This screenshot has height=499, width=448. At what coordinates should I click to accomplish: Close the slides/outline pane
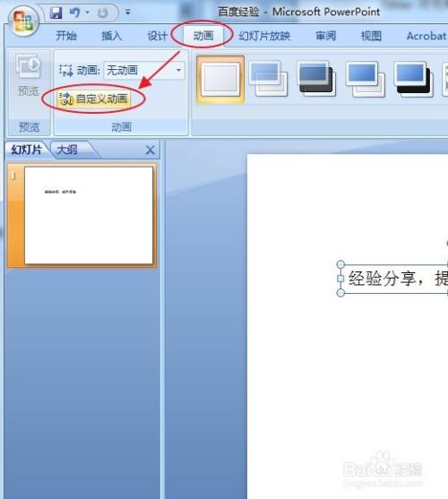click(151, 150)
